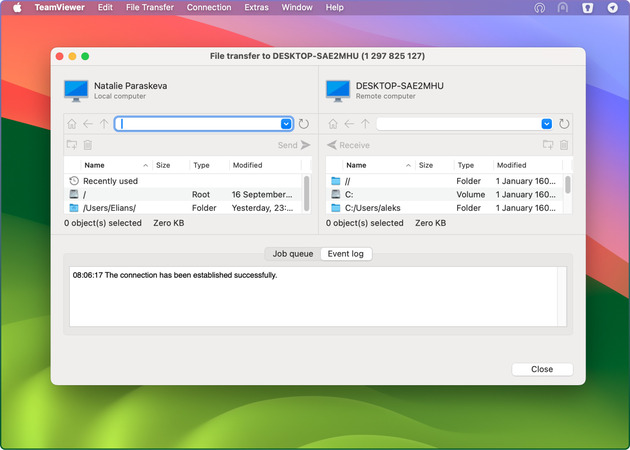Viewport: 630px width, 450px height.
Task: Refresh the remote computer file list
Action: [x=564, y=124]
